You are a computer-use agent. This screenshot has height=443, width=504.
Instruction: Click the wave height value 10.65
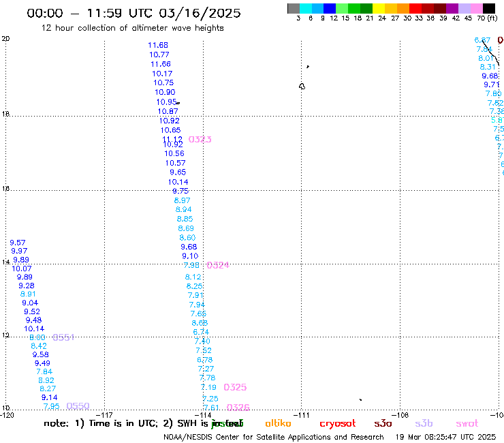(171, 130)
